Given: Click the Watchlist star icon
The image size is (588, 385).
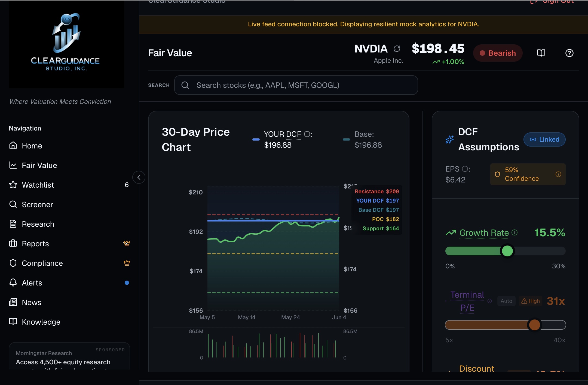Looking at the screenshot, I should [13, 185].
